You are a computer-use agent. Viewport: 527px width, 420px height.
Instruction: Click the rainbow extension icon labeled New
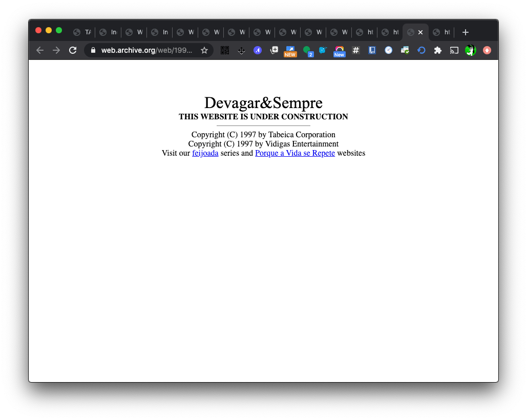(x=339, y=50)
